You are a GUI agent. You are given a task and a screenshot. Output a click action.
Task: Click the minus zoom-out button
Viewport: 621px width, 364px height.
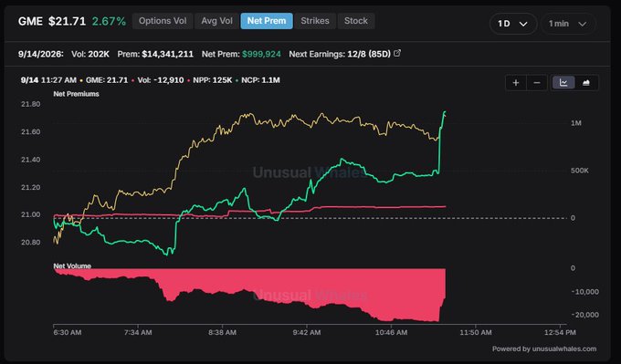pyautogui.click(x=537, y=83)
